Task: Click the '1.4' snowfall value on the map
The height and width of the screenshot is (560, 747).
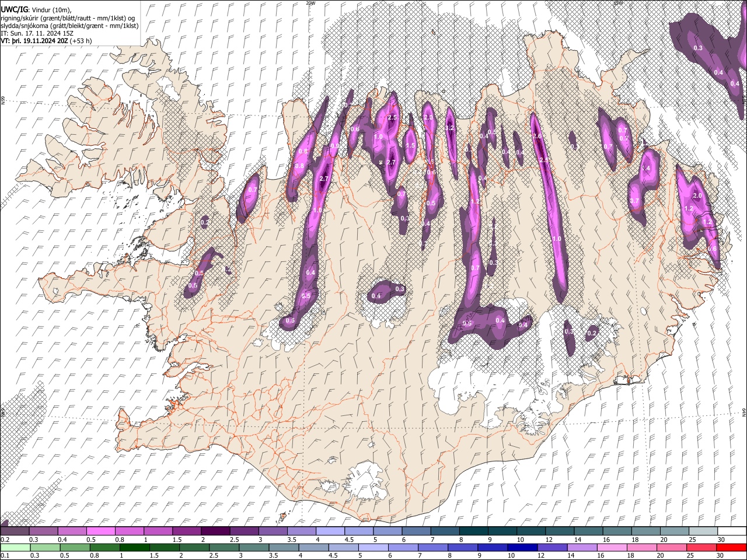Action: 646,168
